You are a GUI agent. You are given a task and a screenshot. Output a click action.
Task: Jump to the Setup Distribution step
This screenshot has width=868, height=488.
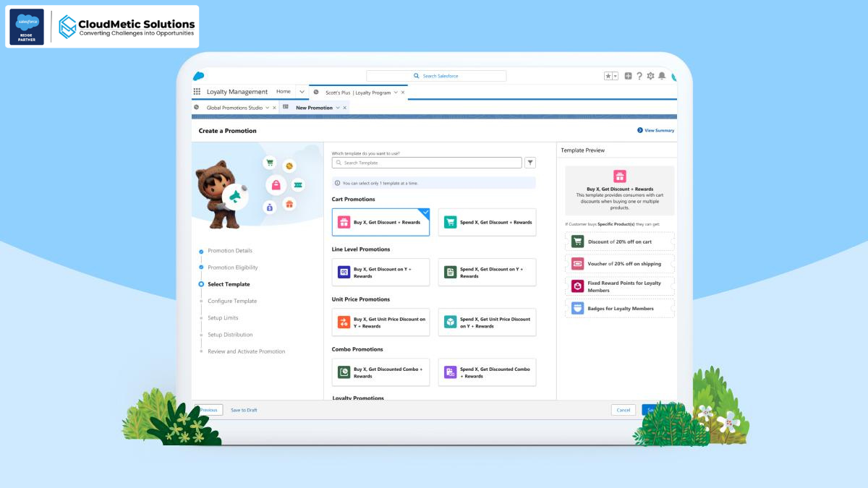(x=230, y=335)
